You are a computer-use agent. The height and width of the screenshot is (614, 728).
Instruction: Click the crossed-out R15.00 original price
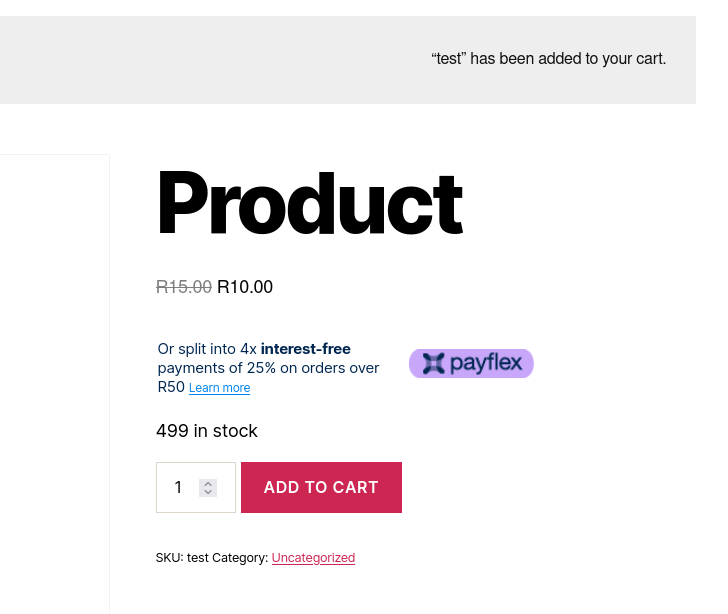(x=184, y=287)
